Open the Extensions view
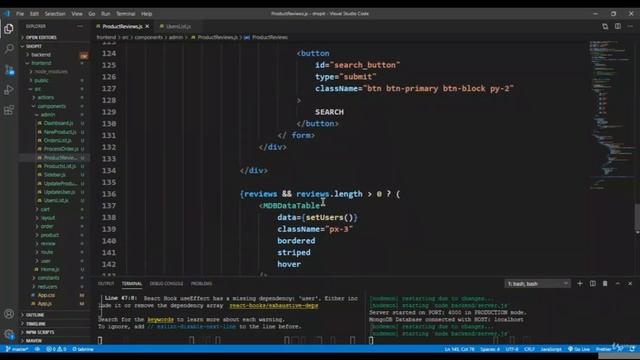The height and width of the screenshot is (360, 640). pos(9,110)
